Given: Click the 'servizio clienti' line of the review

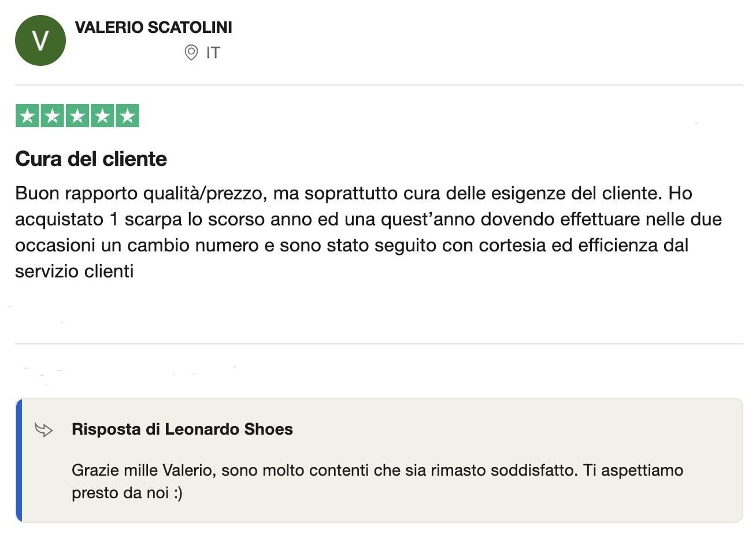Looking at the screenshot, I should click(75, 271).
